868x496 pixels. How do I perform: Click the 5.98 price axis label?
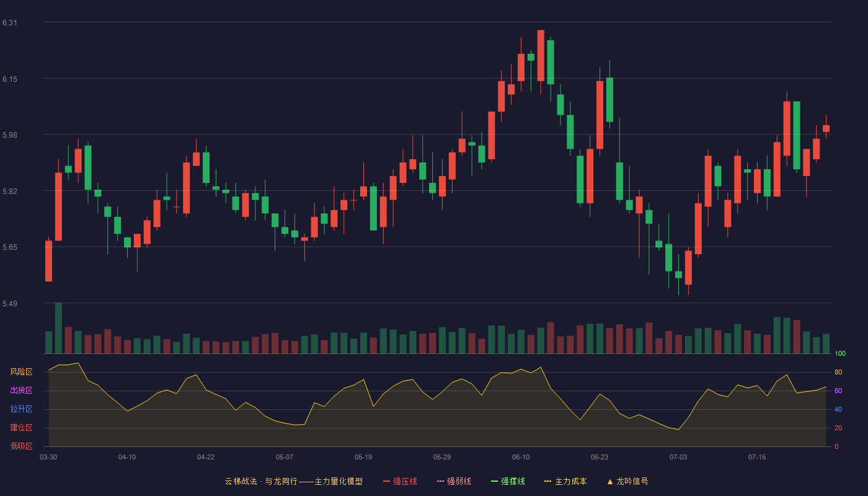(10, 135)
